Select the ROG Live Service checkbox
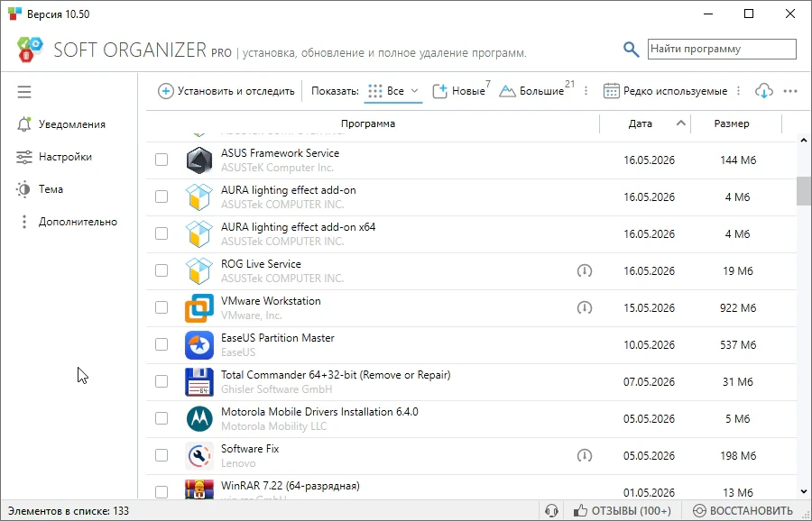 (x=161, y=270)
